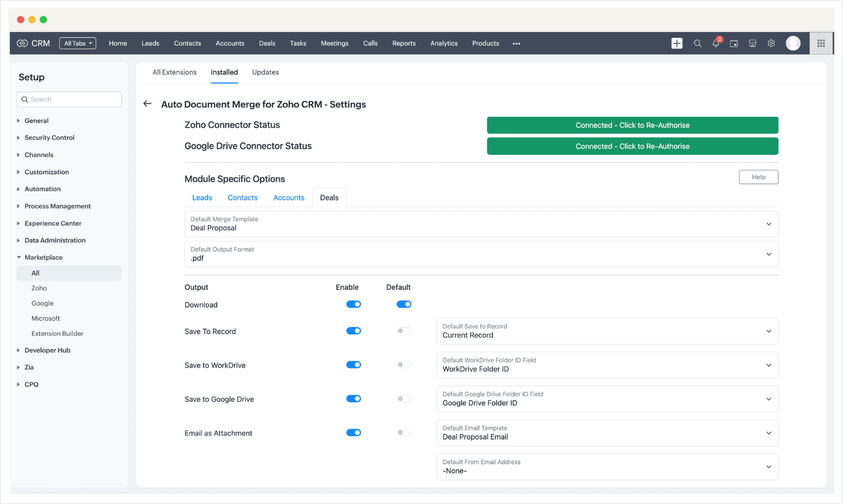Turn off Download default toggle

[x=404, y=304]
